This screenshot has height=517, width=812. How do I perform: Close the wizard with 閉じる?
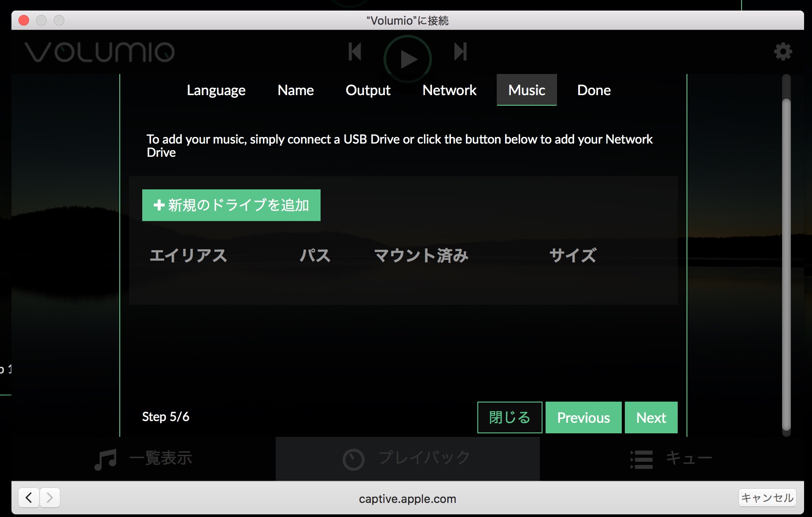[x=509, y=417]
